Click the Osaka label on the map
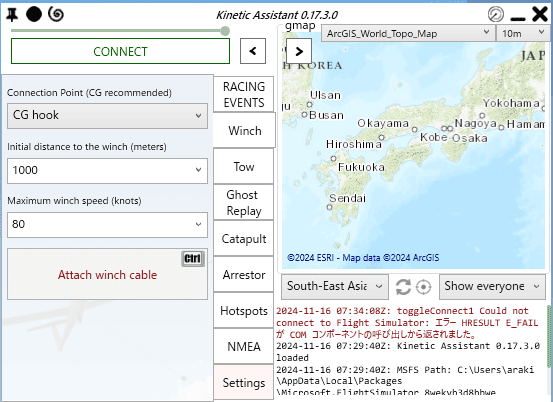The image size is (553, 402). coord(470,138)
